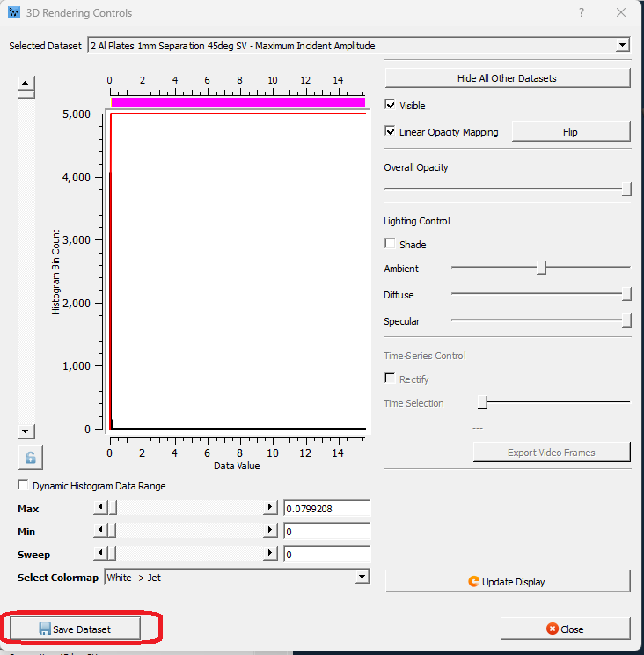Click the help question mark in title bar

(581, 12)
